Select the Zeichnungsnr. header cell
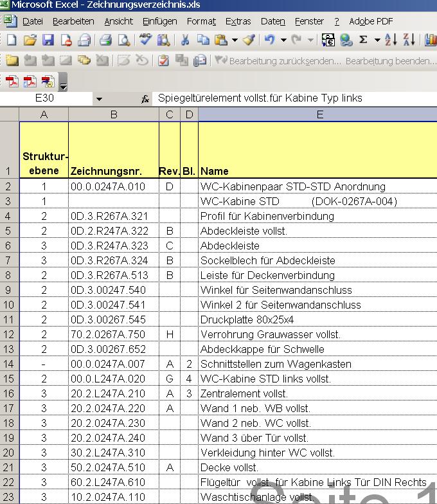The width and height of the screenshot is (437, 504). [114, 150]
